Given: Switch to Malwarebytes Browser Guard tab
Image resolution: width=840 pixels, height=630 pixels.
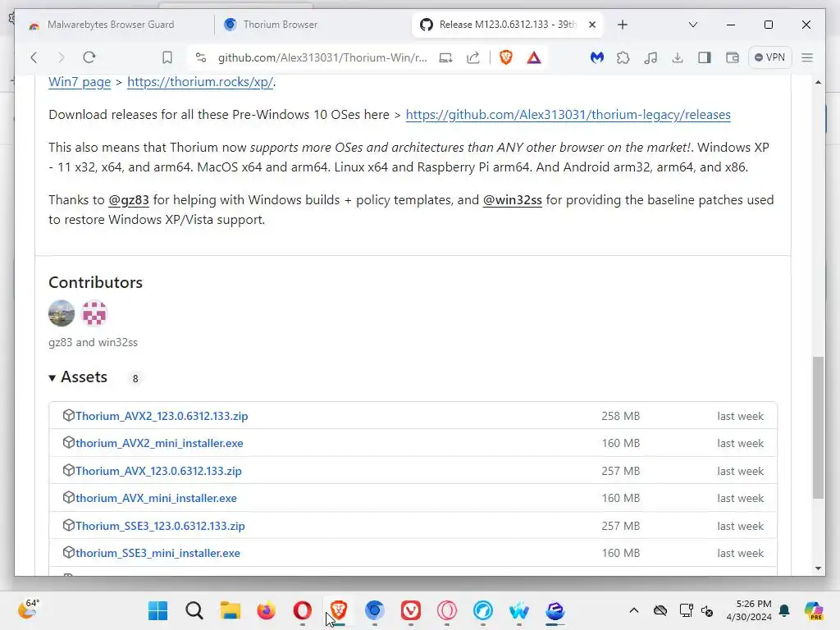Looking at the screenshot, I should [111, 25].
